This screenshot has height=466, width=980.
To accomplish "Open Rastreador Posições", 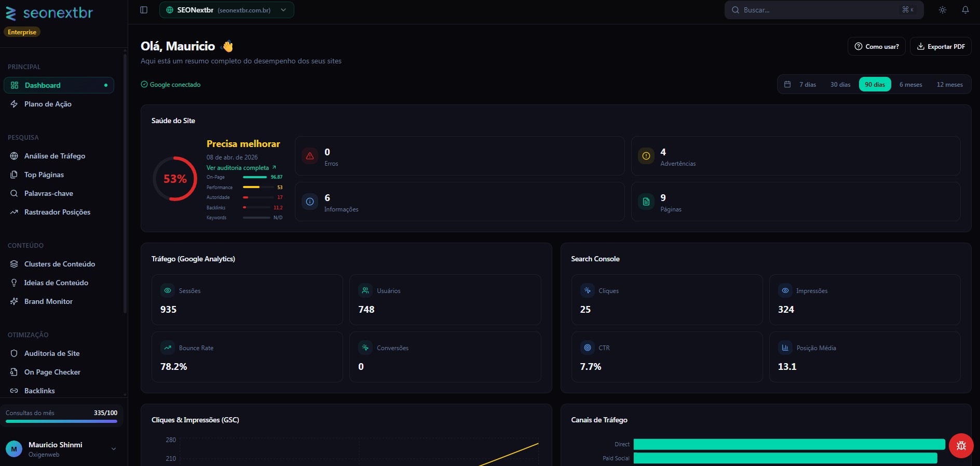I will (59, 212).
